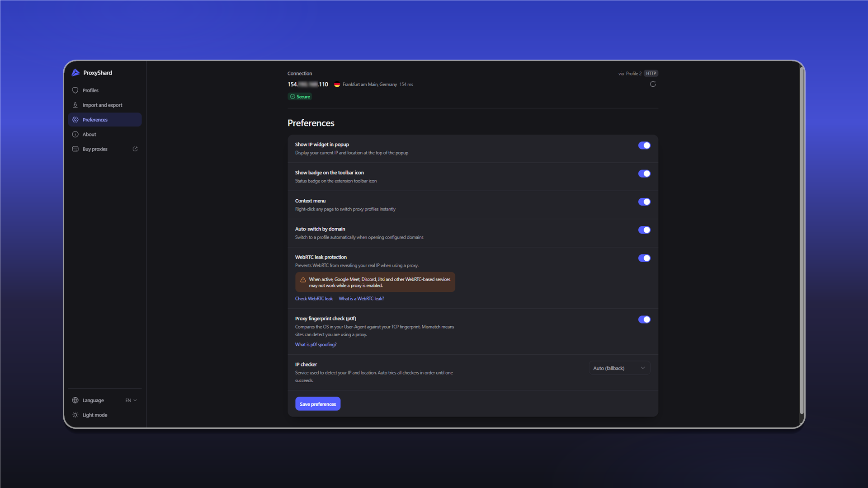Turn off Auto-switch by domain
The width and height of the screenshot is (868, 488).
pyautogui.click(x=644, y=230)
